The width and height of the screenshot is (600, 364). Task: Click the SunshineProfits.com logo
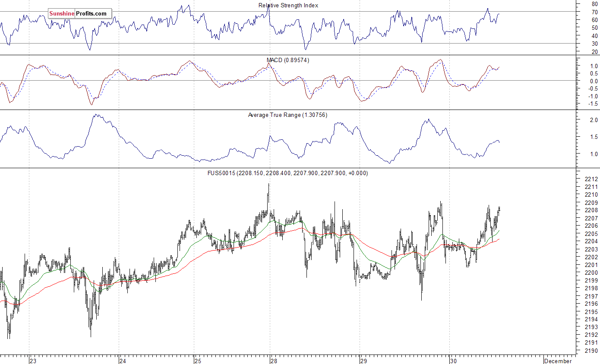[79, 14]
